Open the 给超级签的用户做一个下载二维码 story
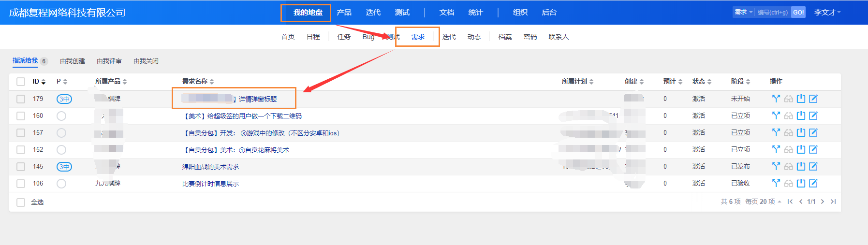The width and height of the screenshot is (868, 245). 242,116
